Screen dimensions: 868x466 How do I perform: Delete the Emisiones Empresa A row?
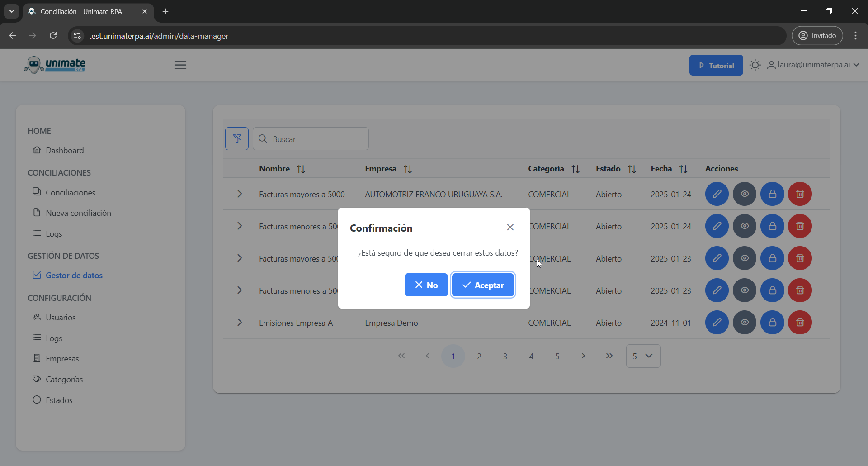[x=800, y=323]
